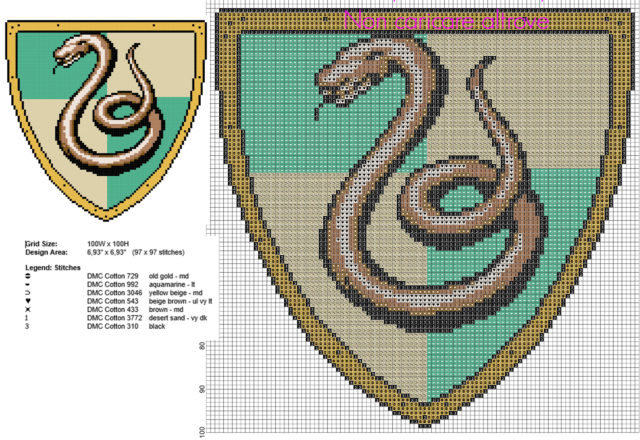Click 'DMC Cotton 310' thread code

tap(113, 326)
